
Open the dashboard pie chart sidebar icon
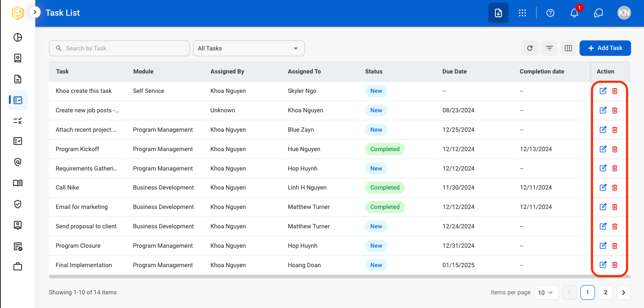pyautogui.click(x=18, y=38)
